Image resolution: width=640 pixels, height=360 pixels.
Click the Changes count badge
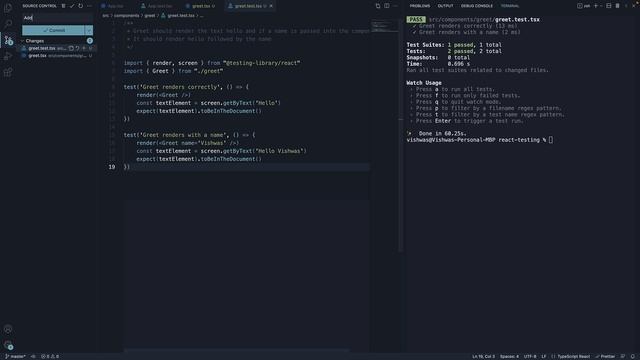90,41
